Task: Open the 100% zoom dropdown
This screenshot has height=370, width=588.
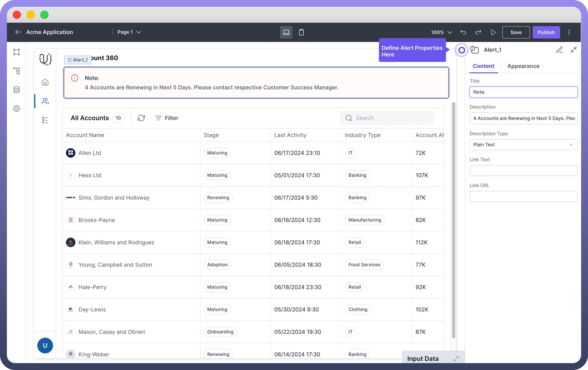Action: [x=441, y=32]
